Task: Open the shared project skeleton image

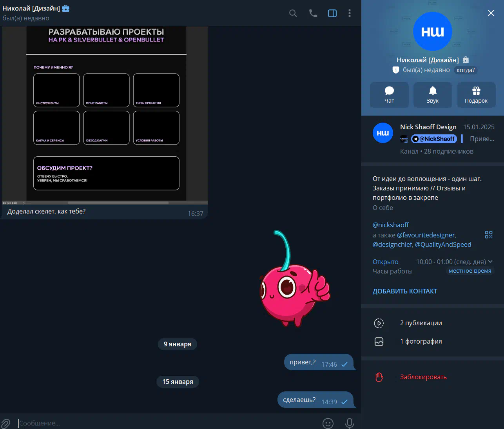Action: (x=105, y=116)
